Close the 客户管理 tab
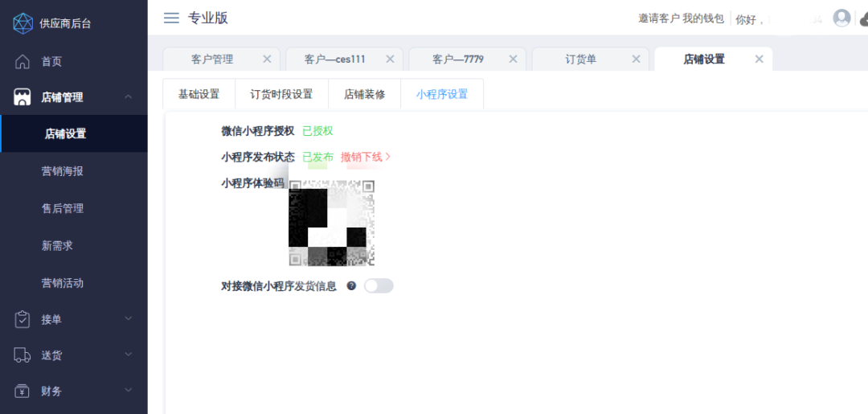868x414 pixels. pyautogui.click(x=267, y=59)
